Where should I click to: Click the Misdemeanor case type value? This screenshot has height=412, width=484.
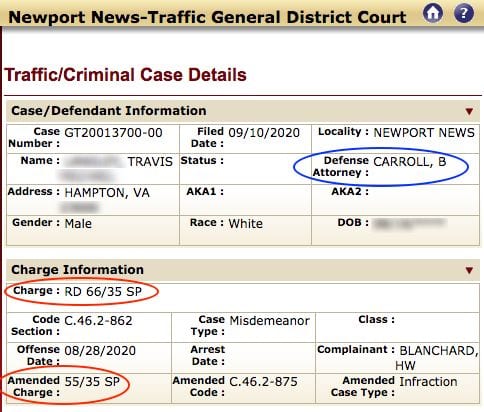pyautogui.click(x=270, y=321)
